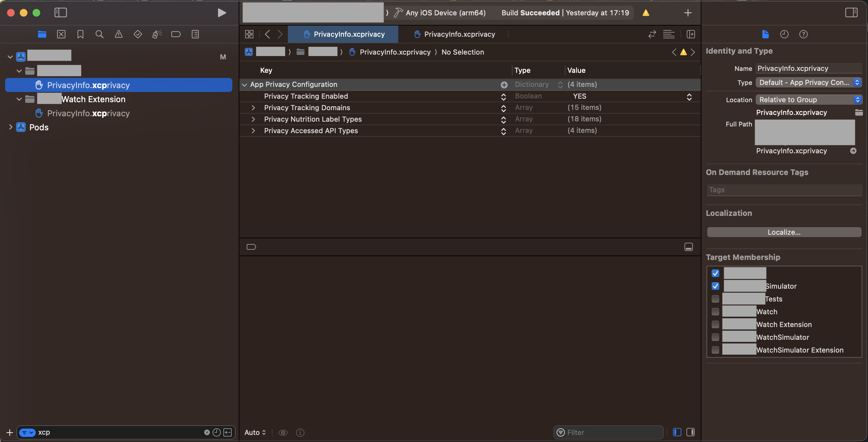868x442 pixels.
Task: Focus the Tags input field
Action: (x=784, y=190)
